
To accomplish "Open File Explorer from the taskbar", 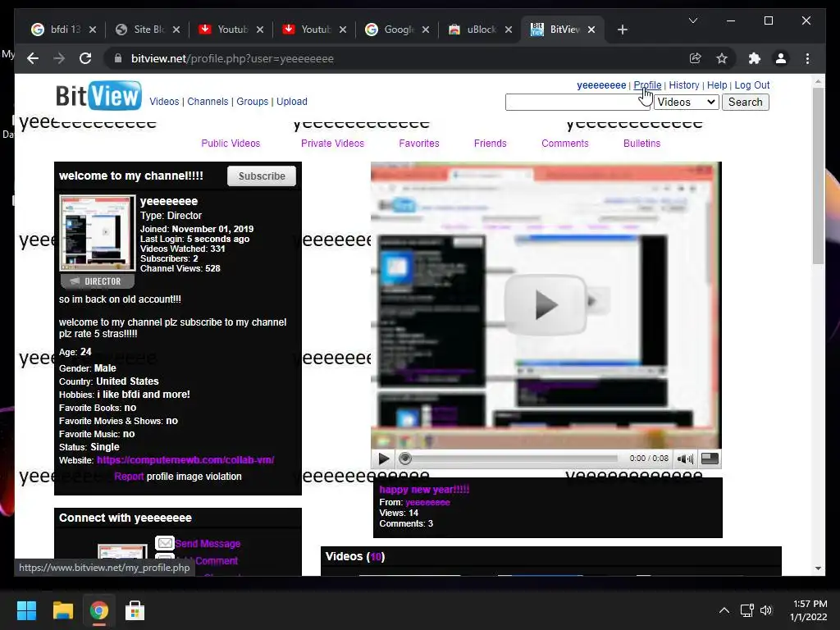I will pyautogui.click(x=62, y=610).
